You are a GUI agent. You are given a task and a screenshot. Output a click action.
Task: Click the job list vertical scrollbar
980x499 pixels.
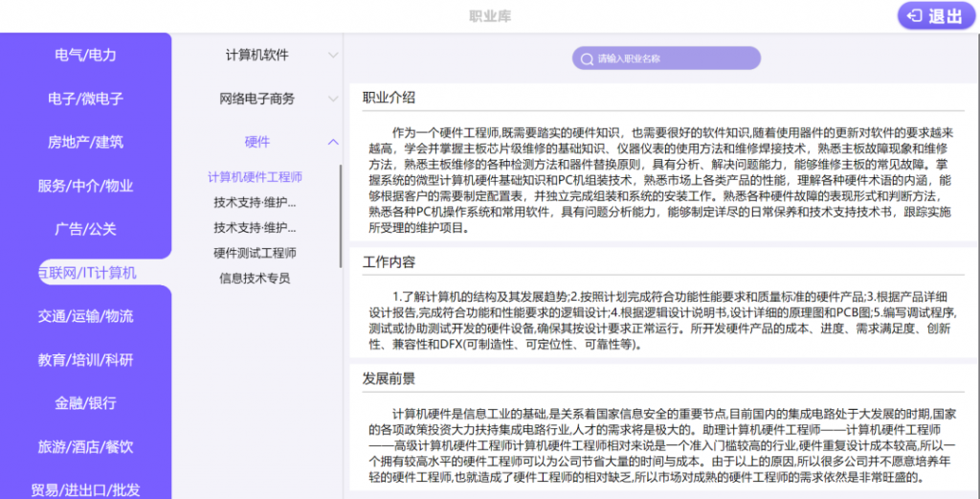coord(341,215)
